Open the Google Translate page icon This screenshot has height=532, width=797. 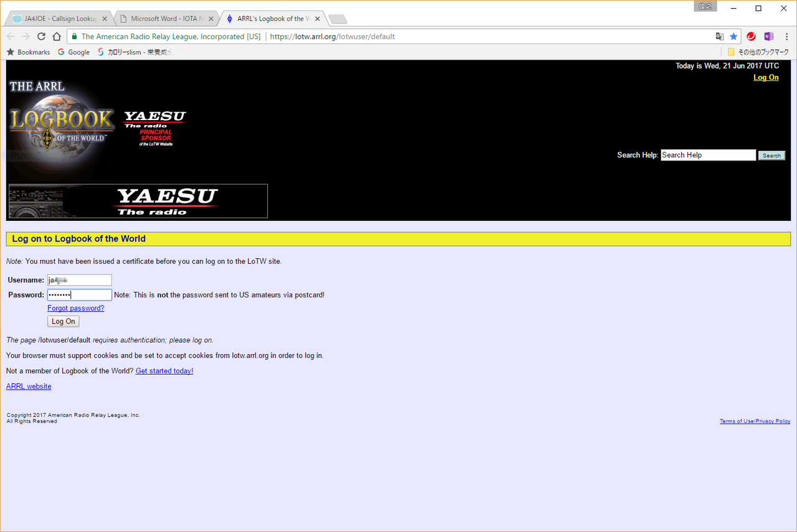tap(720, 37)
